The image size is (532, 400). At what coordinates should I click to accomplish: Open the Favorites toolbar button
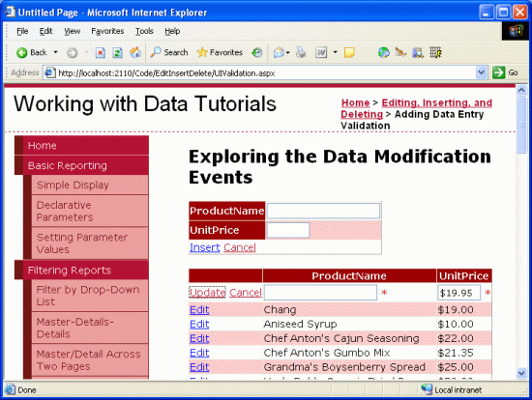click(220, 52)
